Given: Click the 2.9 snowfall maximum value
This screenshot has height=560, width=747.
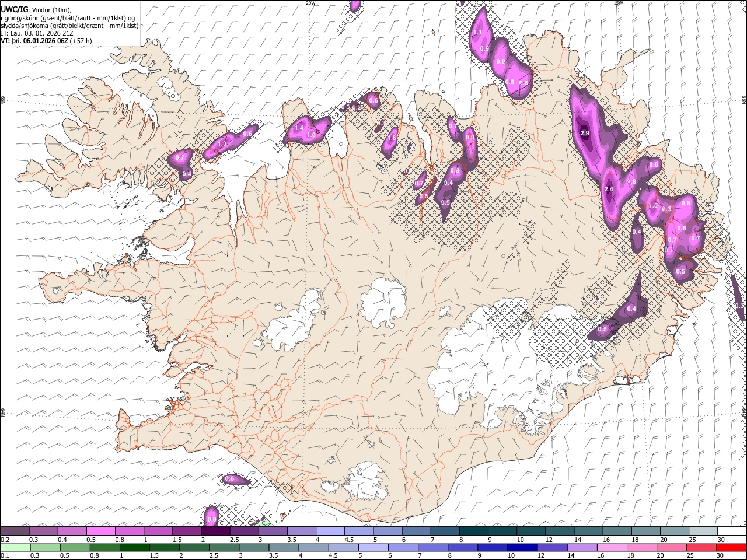Looking at the screenshot, I should (585, 134).
